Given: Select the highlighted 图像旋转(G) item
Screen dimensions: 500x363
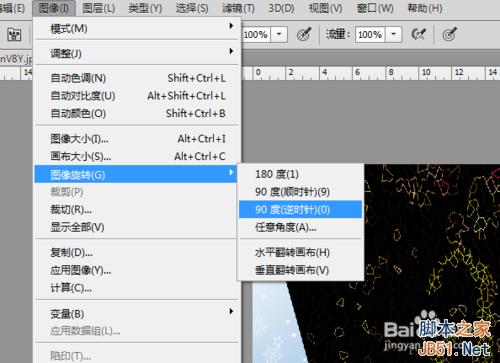Looking at the screenshot, I should [136, 174].
